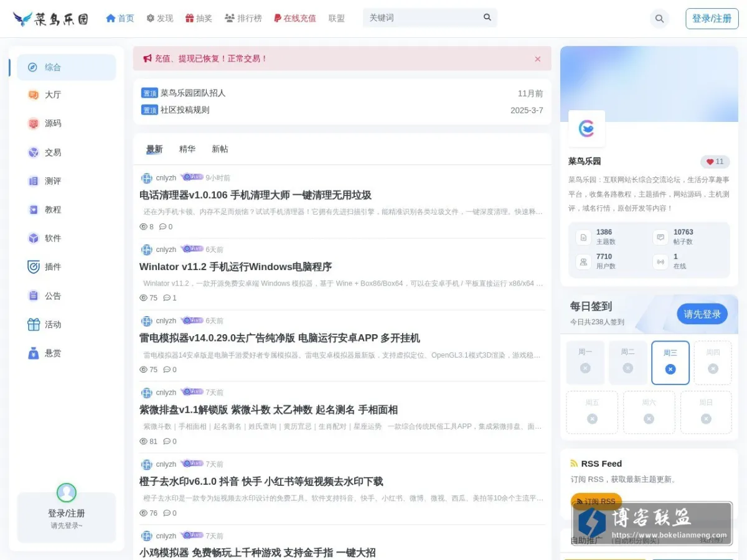This screenshot has width=747, height=560.
Task: Open the 联盟 nav item
Action: tap(337, 18)
